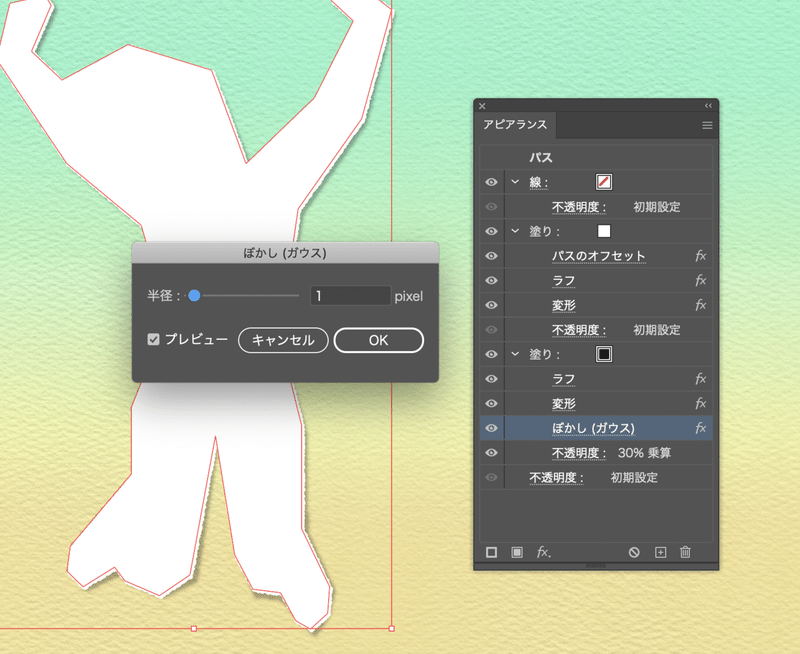Toggle visibility of the ラフ effect

point(490,279)
